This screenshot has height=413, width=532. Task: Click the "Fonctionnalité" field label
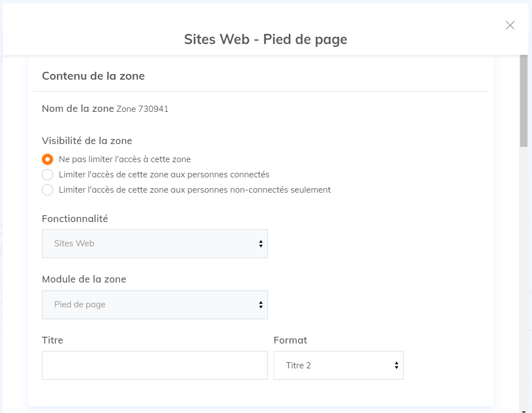click(x=75, y=219)
